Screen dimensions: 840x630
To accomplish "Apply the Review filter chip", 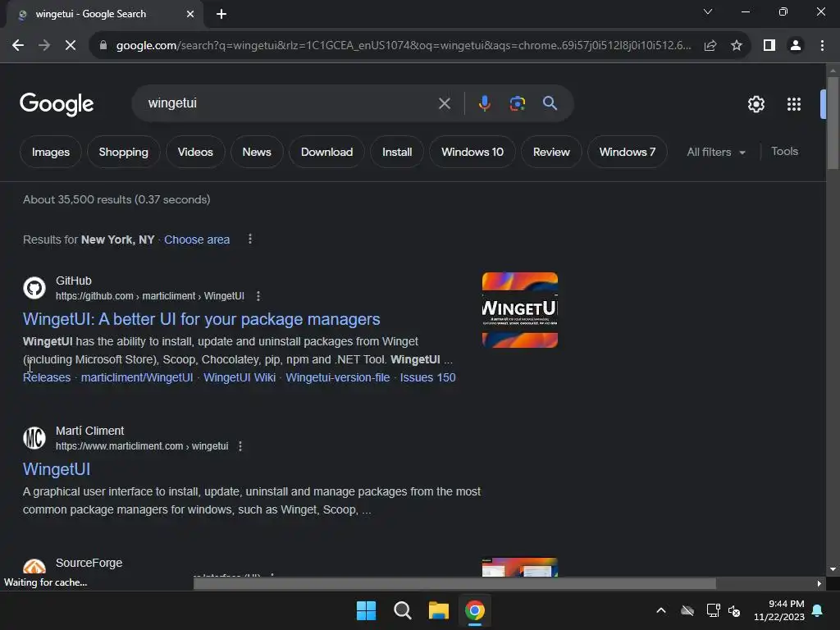I will click(x=551, y=152).
